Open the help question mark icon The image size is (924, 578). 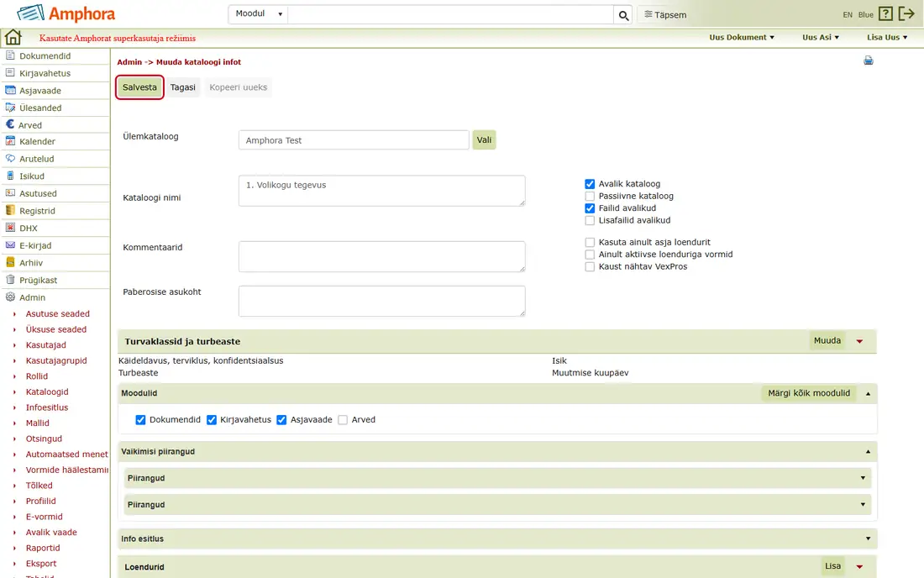[885, 14]
